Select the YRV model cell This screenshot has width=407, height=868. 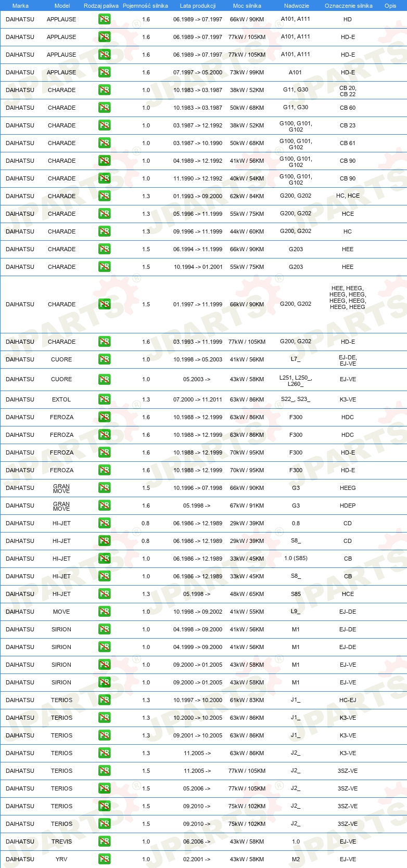tap(61, 859)
